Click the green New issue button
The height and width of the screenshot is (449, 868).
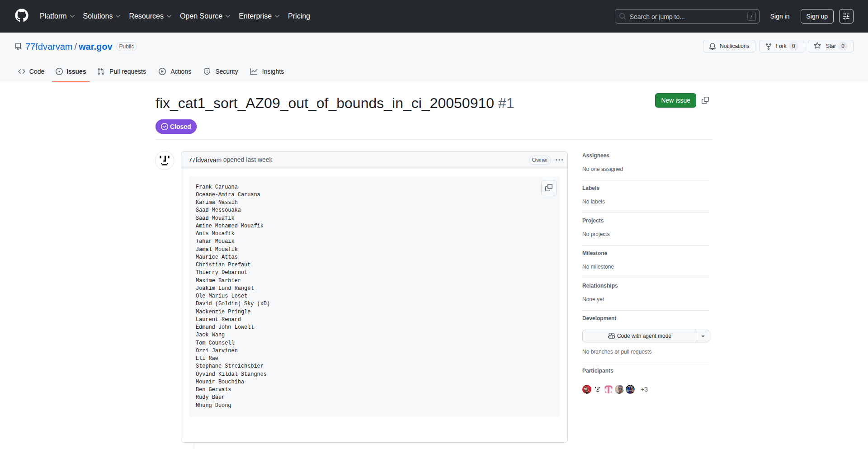click(x=675, y=100)
